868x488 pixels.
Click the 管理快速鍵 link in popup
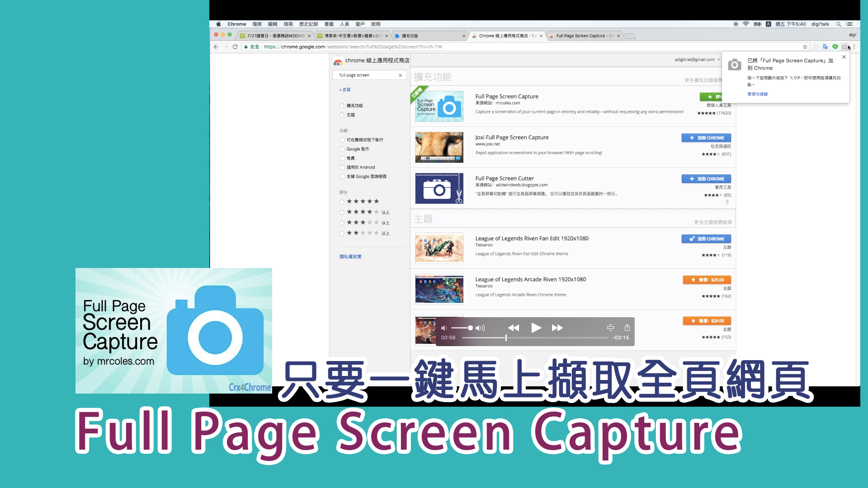pyautogui.click(x=757, y=94)
